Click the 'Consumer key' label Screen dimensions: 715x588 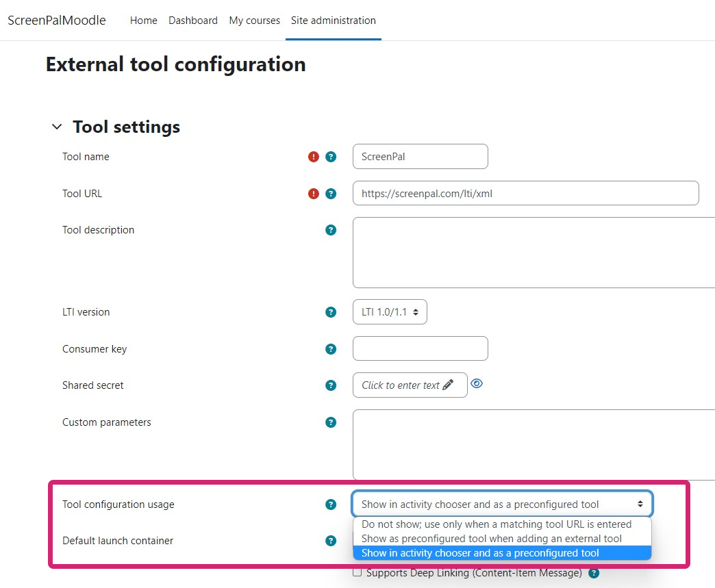point(95,349)
